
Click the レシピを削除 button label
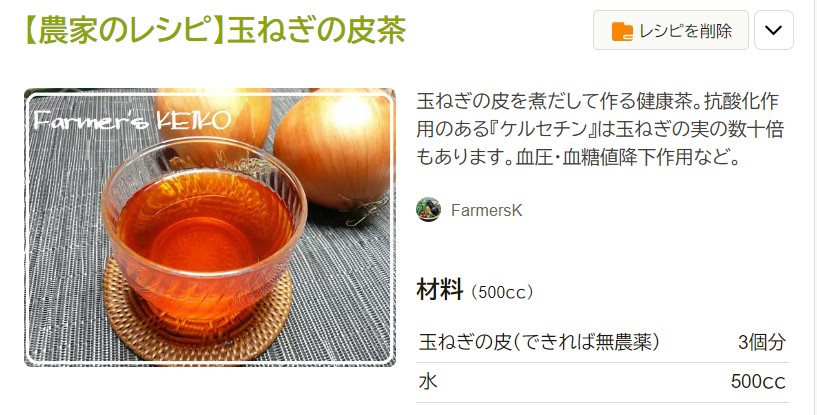click(686, 31)
